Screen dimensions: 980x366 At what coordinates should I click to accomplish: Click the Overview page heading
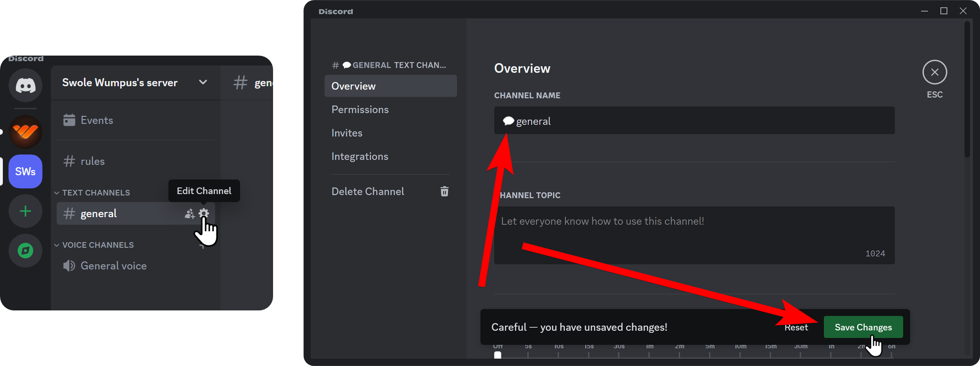pos(522,68)
